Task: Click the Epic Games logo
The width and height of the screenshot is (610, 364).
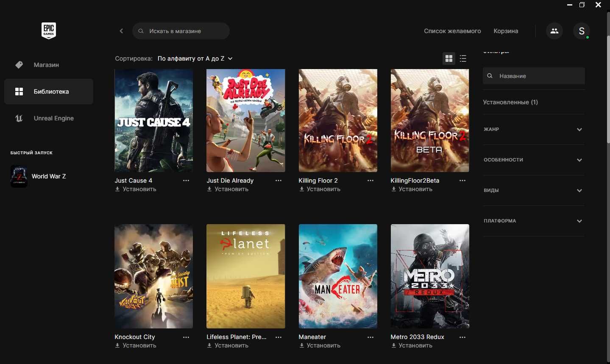Action: [x=49, y=31]
